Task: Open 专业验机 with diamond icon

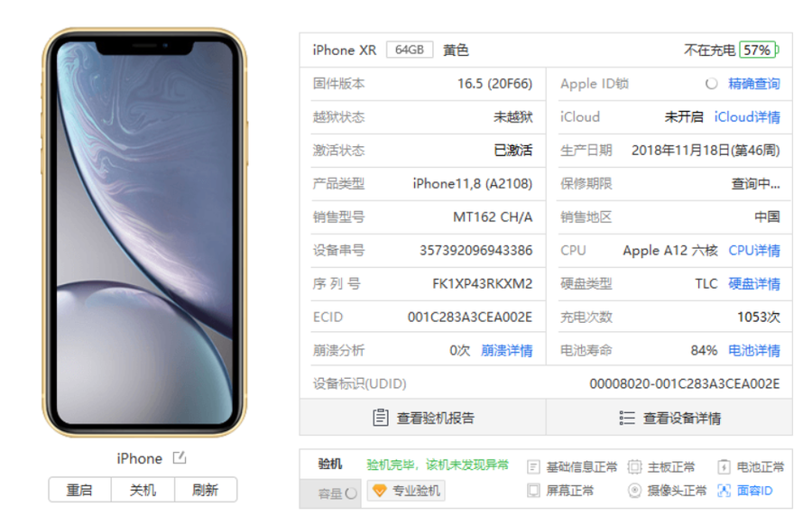Action: point(406,491)
